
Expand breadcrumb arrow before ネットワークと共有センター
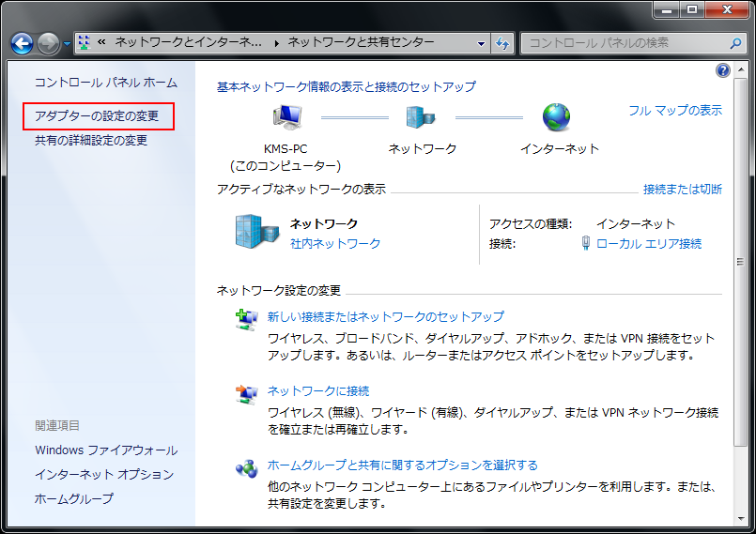click(276, 43)
